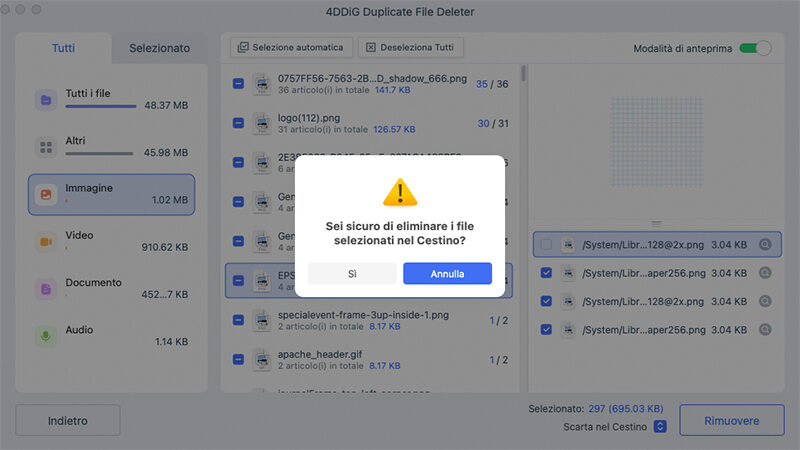Click the Selezione automatica checkmark icon
Viewport: 800px width, 450px height.
[x=243, y=47]
